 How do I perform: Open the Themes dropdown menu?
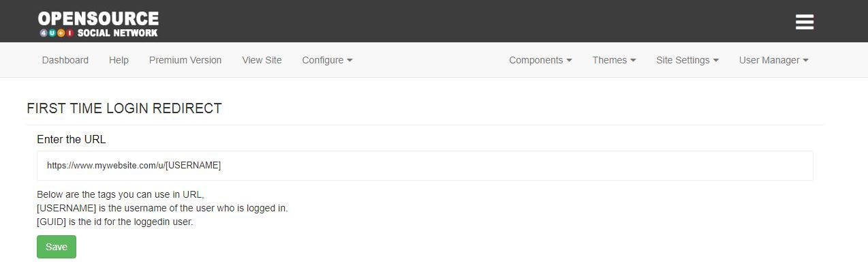(614, 60)
